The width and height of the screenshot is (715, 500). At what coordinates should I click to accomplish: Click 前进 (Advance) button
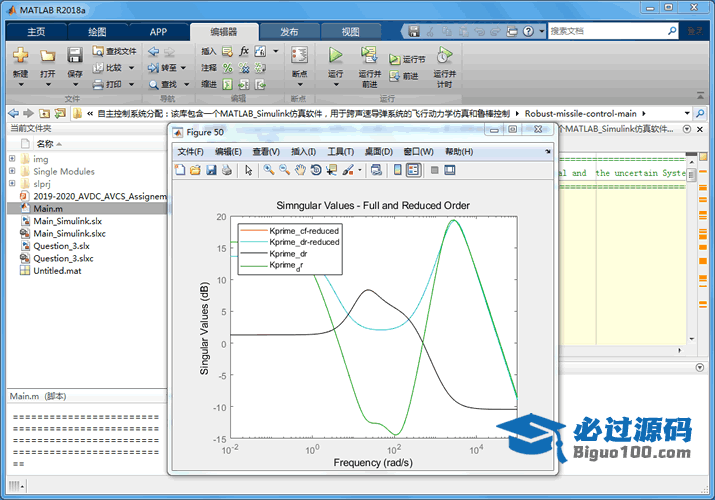point(404,76)
